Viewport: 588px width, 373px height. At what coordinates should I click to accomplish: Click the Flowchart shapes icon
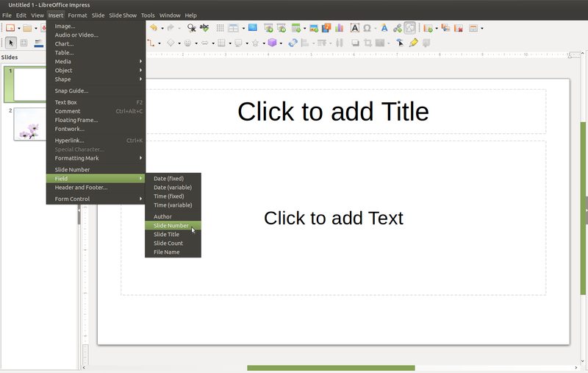point(222,43)
